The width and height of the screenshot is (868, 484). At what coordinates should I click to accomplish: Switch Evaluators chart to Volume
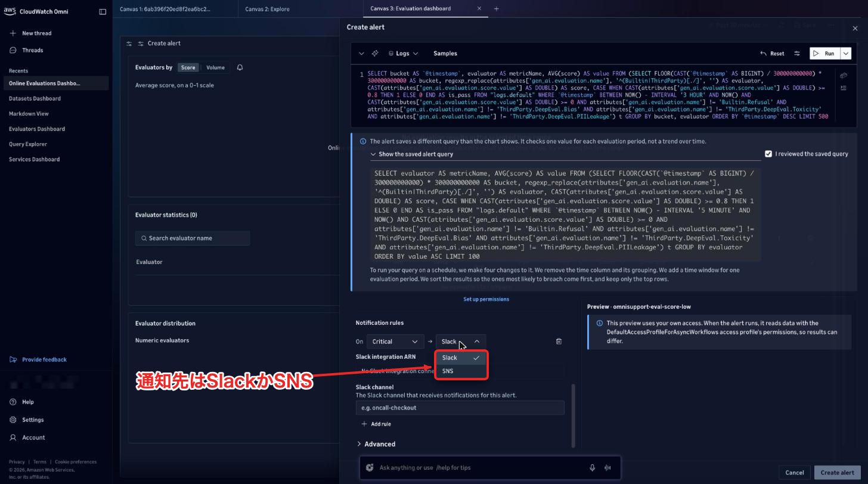coord(216,67)
